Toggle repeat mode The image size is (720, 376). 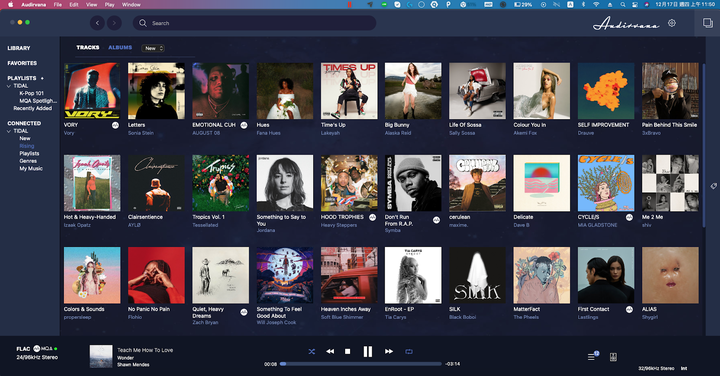tap(409, 351)
